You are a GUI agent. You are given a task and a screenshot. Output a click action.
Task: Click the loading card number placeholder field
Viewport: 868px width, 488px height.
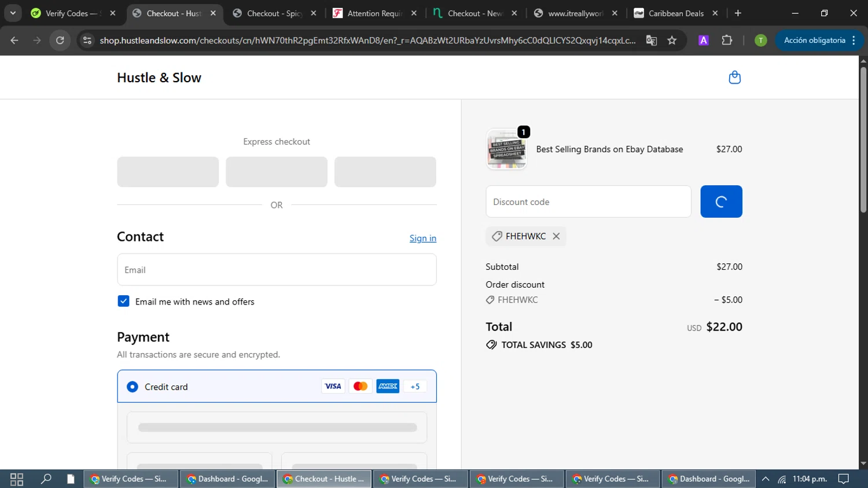[x=277, y=427]
